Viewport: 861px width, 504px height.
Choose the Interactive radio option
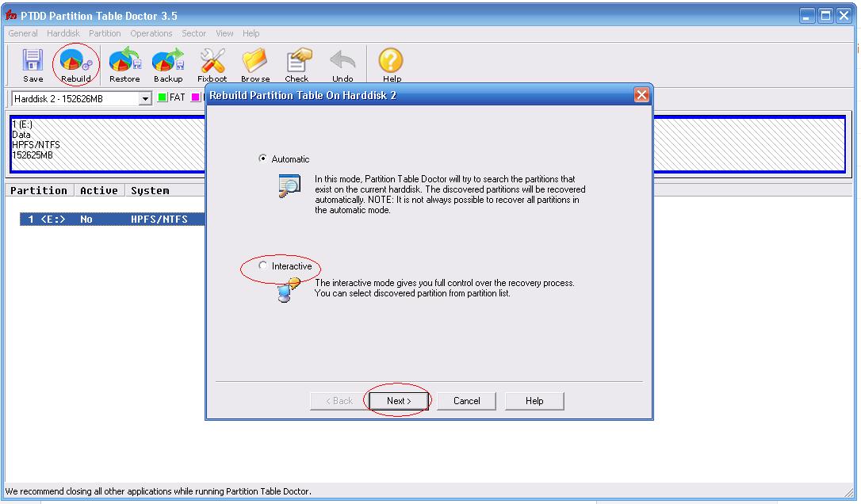tap(263, 265)
